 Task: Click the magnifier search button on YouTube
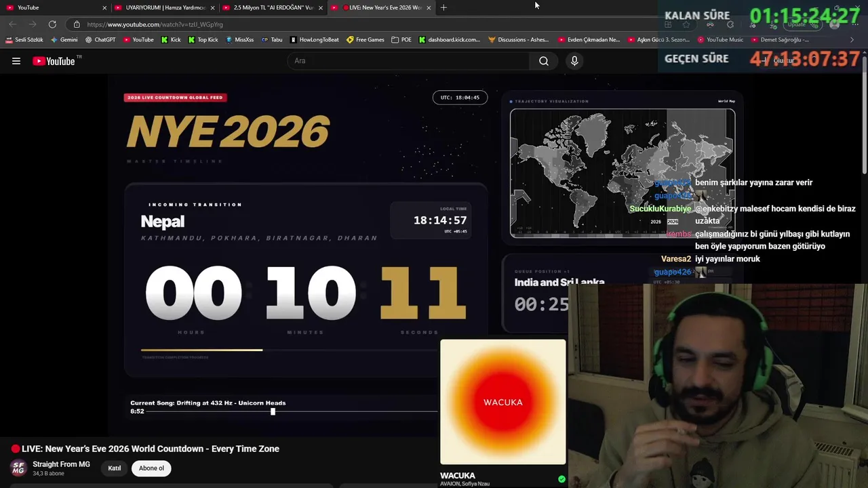point(544,61)
